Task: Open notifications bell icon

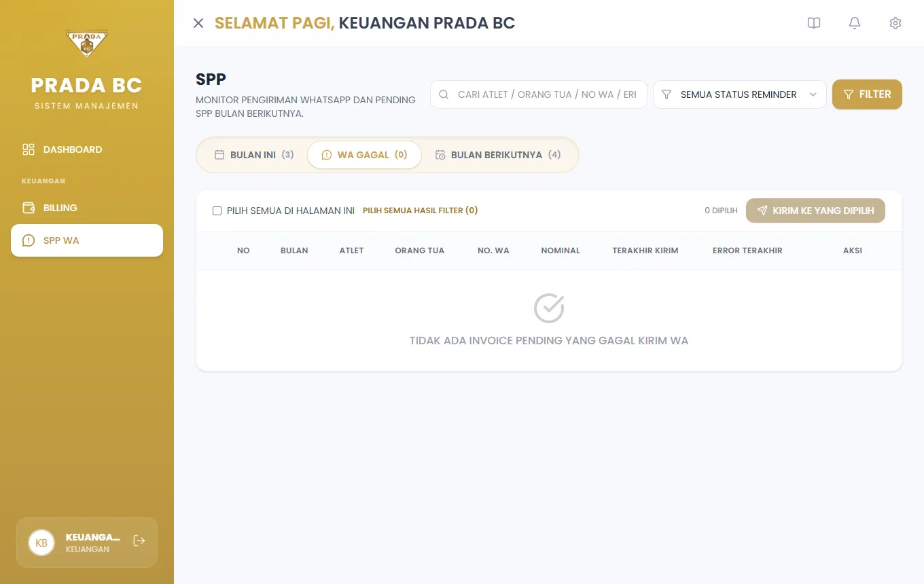Action: click(x=855, y=23)
